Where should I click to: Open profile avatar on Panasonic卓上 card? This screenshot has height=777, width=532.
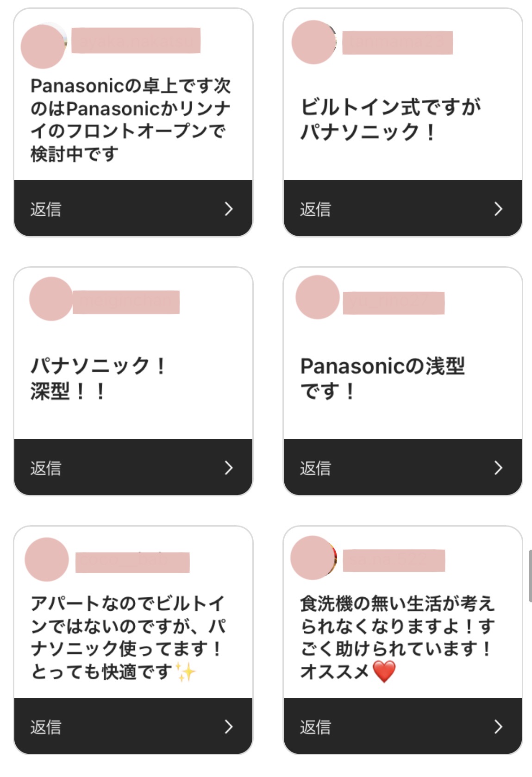click(x=43, y=46)
